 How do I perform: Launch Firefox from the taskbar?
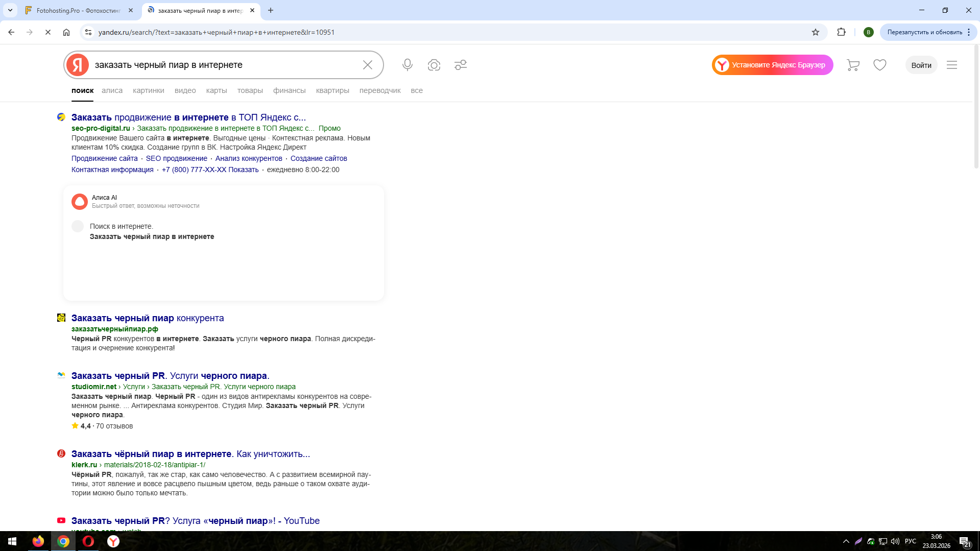tap(38, 541)
